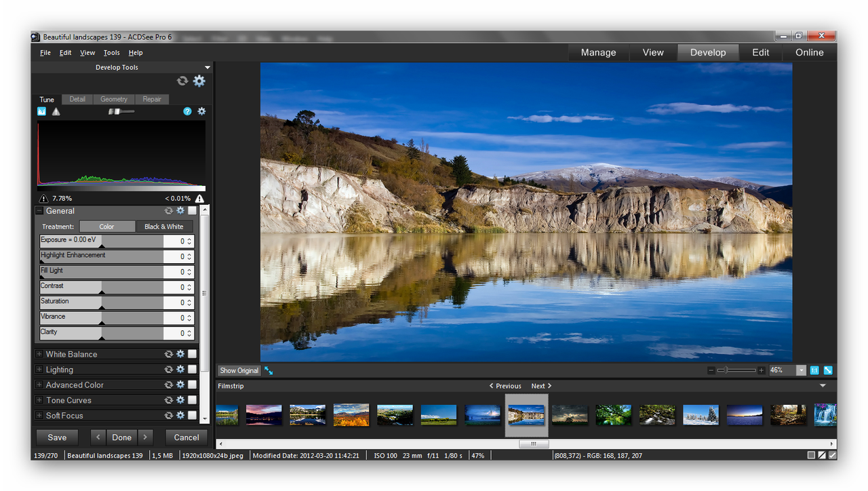Open the Advanced Color gear menu
Image resolution: width=868 pixels, height=491 pixels.
tap(180, 385)
